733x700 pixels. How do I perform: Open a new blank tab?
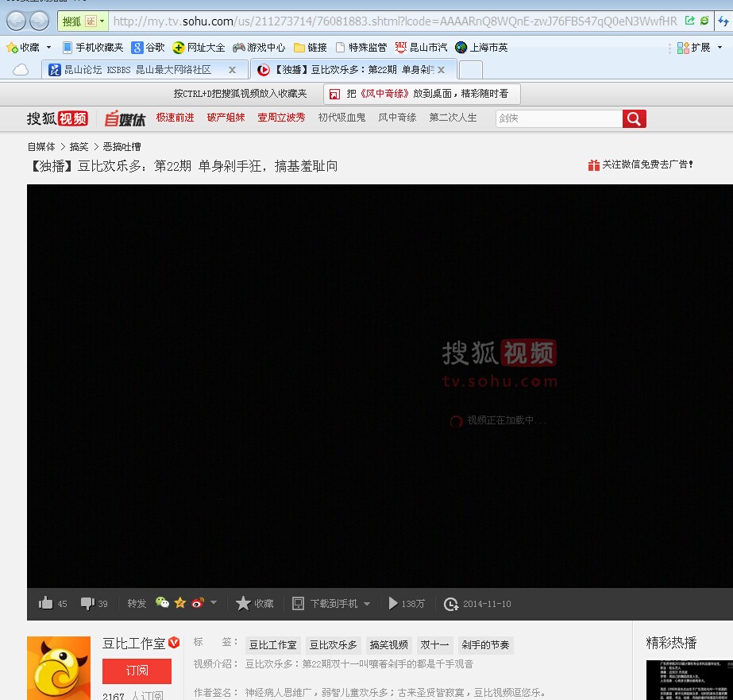471,70
